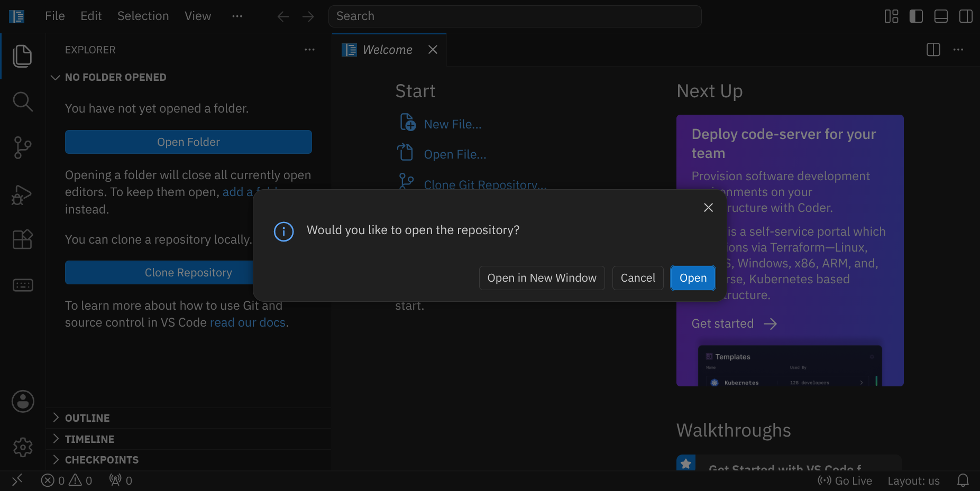Viewport: 980px width, 491px height.
Task: Click the Open Folder button
Action: click(188, 142)
